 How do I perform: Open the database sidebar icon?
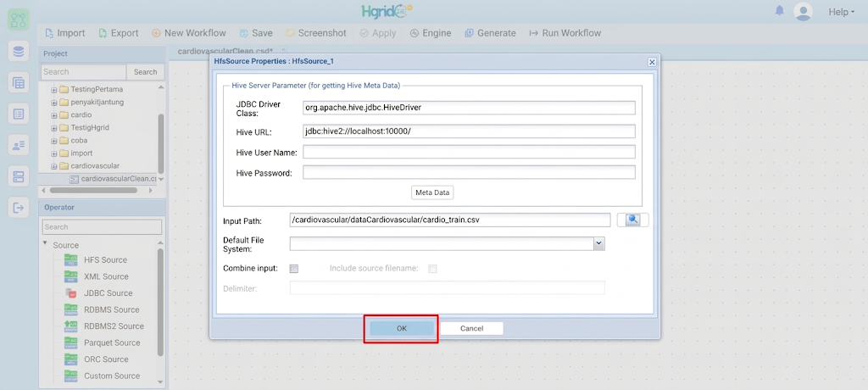coord(19,52)
